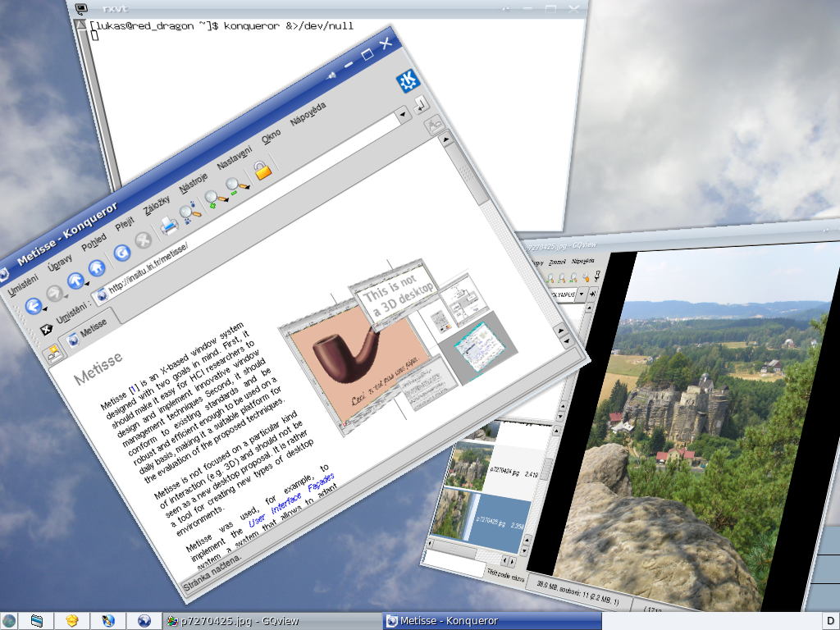Click the up arrow of Konqueror's vertical scrollbar
The width and height of the screenshot is (840, 630).
(445, 139)
